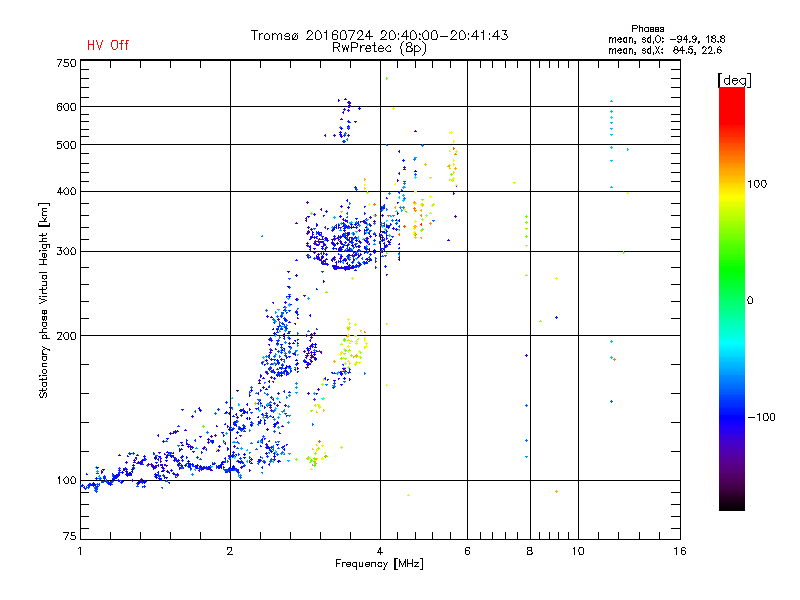Click the frequency axis "2" tick label
800x600 pixels.
click(x=230, y=551)
